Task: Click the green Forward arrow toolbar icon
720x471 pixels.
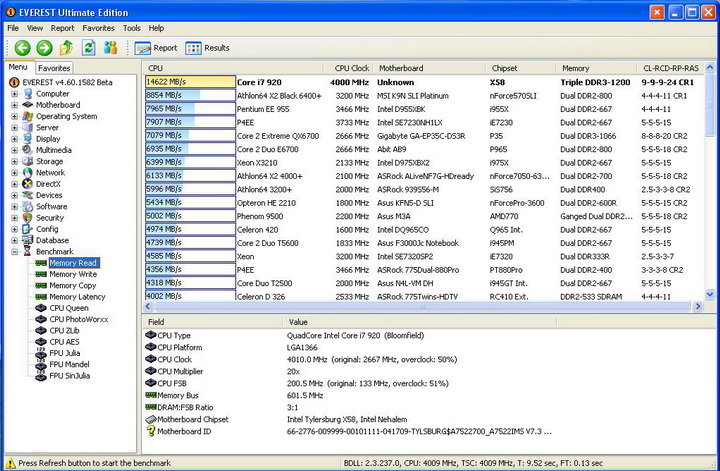Action: tap(45, 47)
